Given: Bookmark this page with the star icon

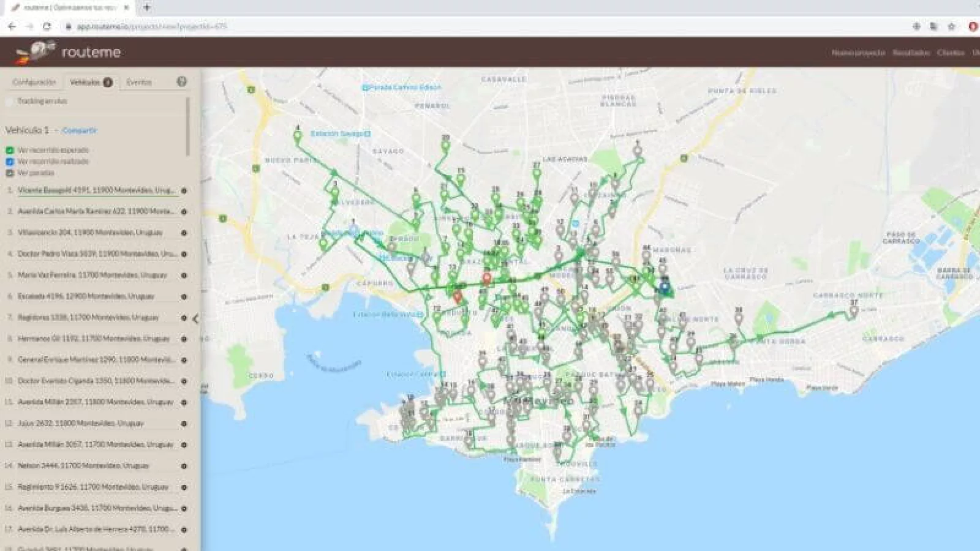Looking at the screenshot, I should tap(951, 26).
